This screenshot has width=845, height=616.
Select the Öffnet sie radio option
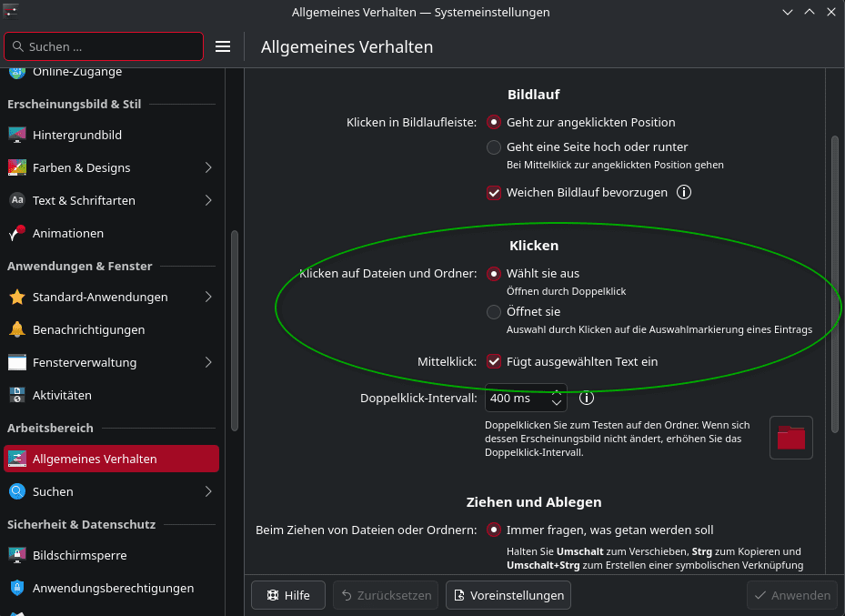tap(494, 312)
